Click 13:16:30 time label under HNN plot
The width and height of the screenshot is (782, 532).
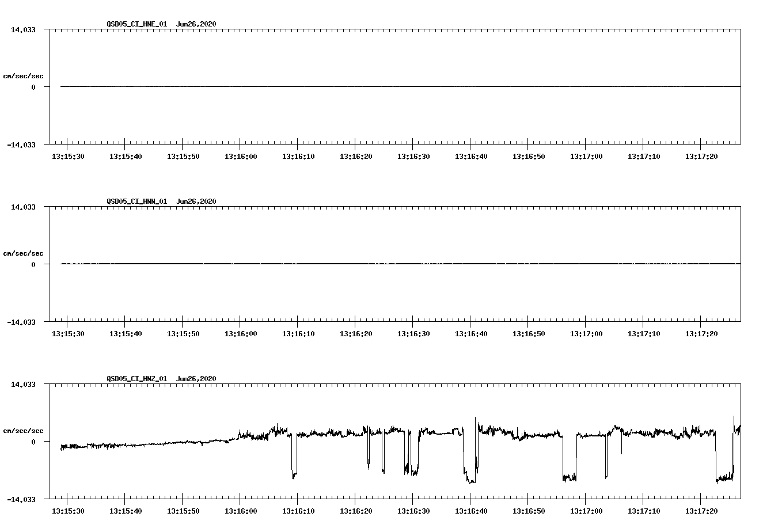click(413, 334)
